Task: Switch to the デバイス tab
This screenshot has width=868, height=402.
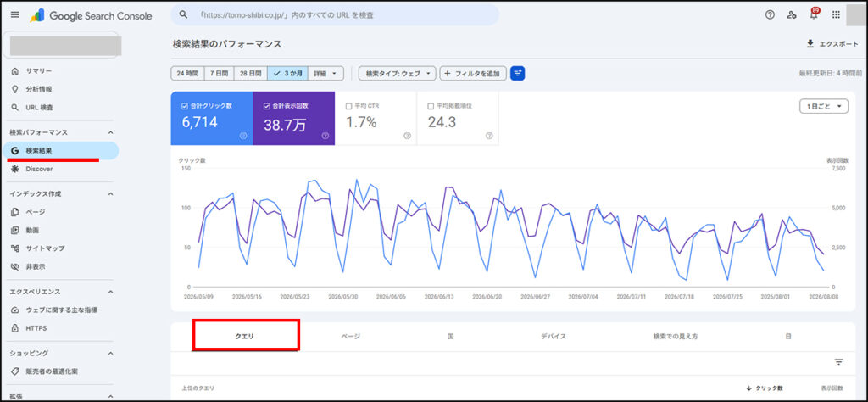Action: [554, 336]
